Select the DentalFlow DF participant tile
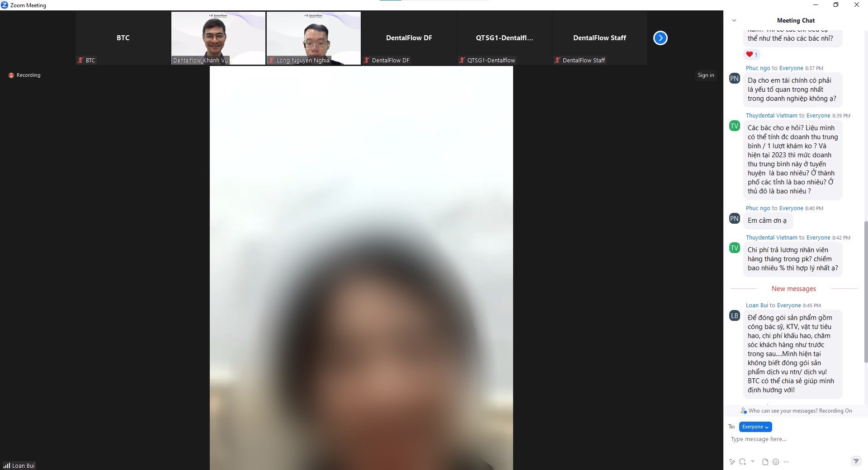This screenshot has height=470, width=868. coord(409,38)
